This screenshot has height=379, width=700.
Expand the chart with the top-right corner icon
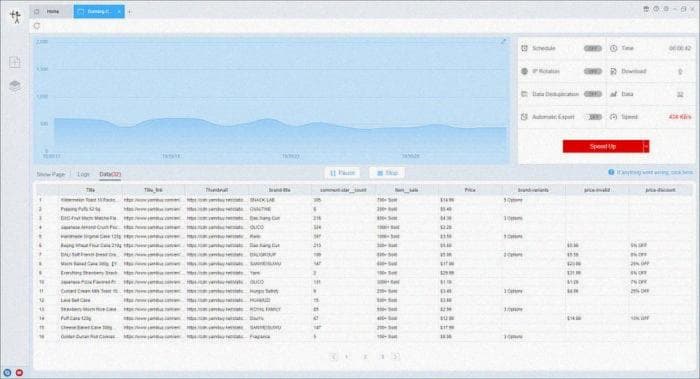pos(503,42)
